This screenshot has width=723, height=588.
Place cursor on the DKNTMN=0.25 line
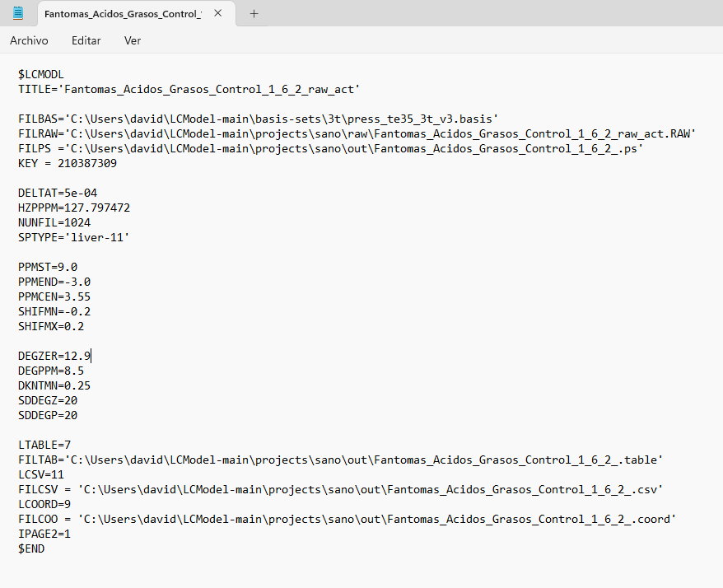coord(54,385)
